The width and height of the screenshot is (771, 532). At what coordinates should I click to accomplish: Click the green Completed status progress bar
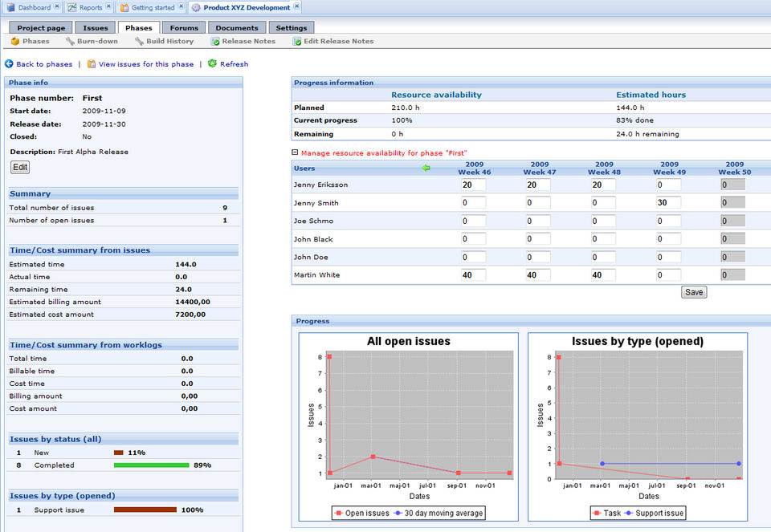pos(151,465)
